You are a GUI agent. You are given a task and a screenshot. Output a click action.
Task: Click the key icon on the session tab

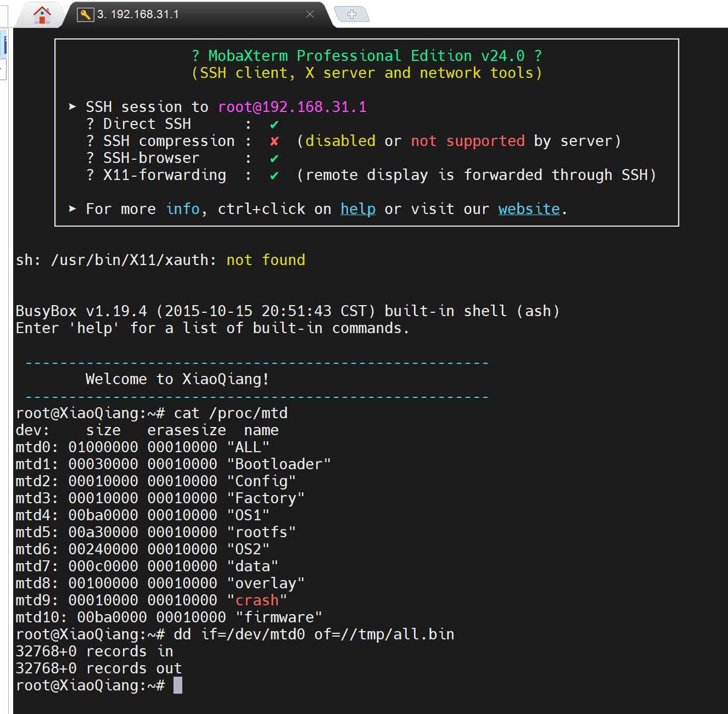(85, 15)
